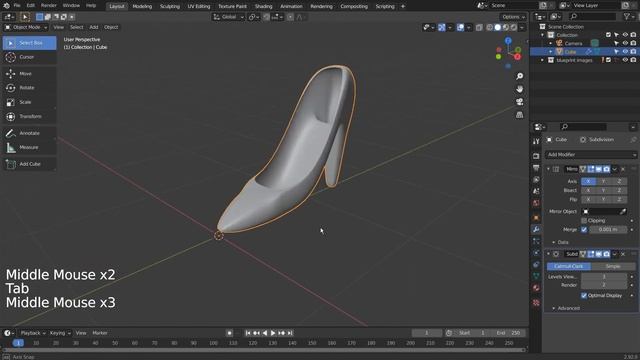The width and height of the screenshot is (640, 360).
Task: Choose the Scale tool
Action: (29, 102)
